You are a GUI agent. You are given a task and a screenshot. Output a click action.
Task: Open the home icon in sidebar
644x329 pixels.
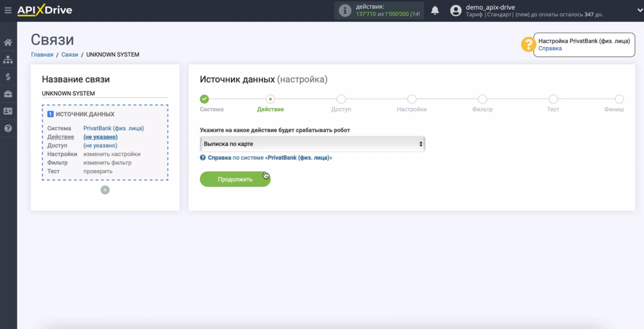point(8,42)
